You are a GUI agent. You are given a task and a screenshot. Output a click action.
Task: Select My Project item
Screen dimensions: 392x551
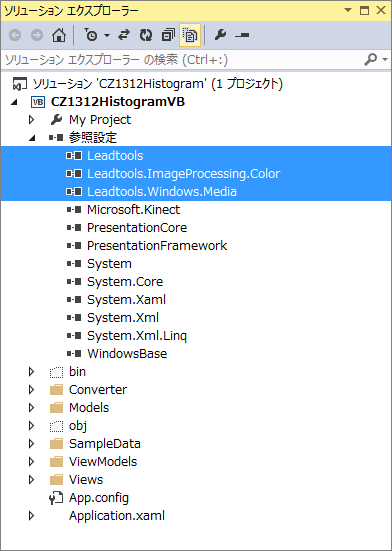click(100, 120)
